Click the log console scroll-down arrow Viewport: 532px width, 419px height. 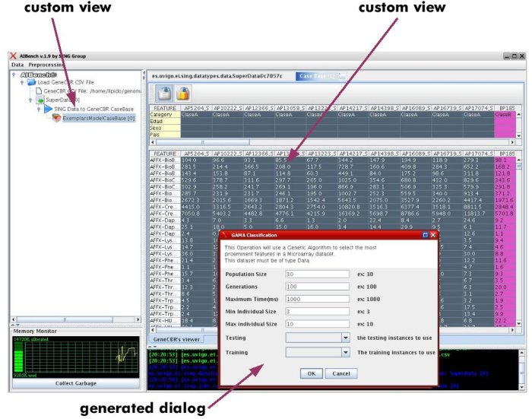pyautogui.click(x=521, y=387)
